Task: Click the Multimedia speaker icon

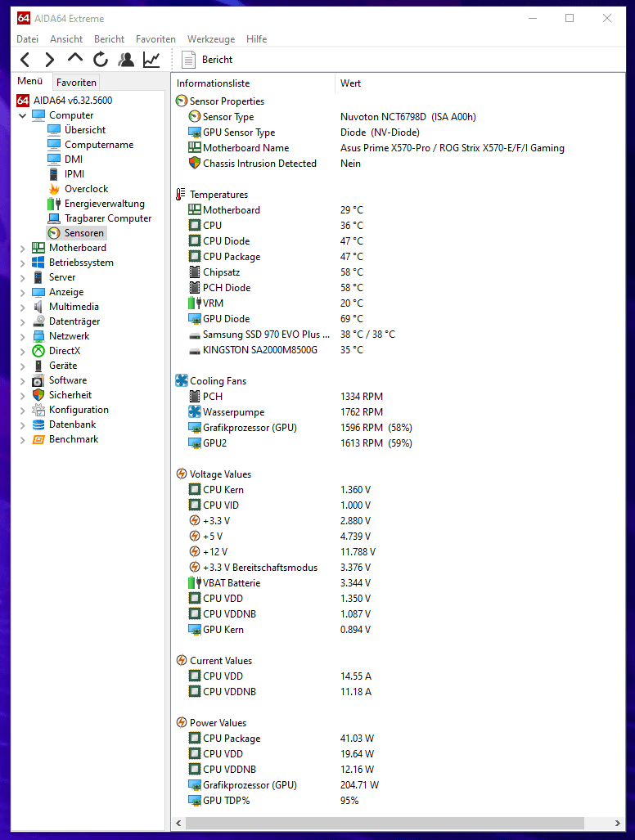Action: (38, 307)
